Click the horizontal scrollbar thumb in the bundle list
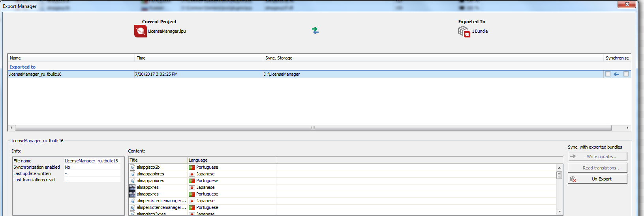Viewport: 644px width, 216px height. click(313, 128)
